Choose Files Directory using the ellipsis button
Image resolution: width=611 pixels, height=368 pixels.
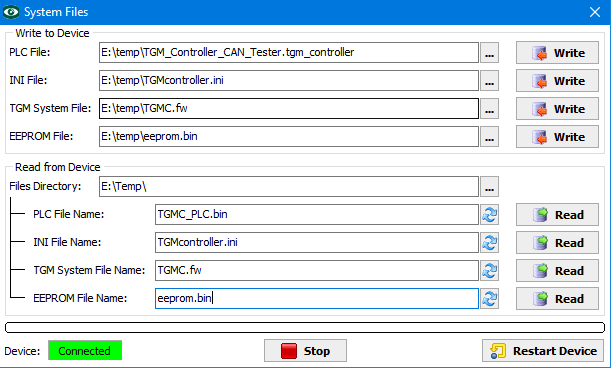489,187
